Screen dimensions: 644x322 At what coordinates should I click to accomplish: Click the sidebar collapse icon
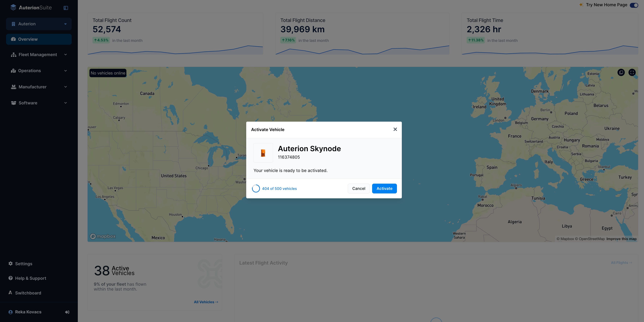(66, 8)
